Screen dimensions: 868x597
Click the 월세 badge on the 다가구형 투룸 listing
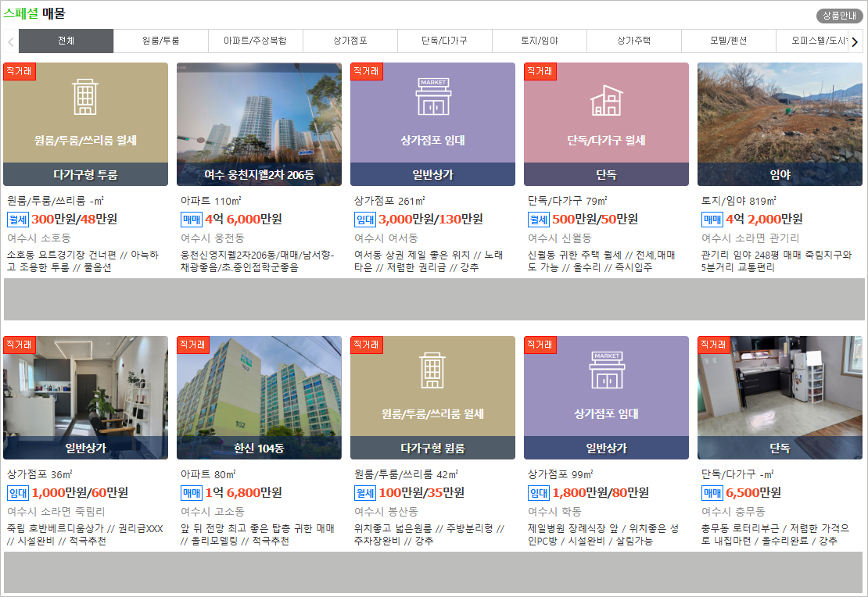(18, 220)
